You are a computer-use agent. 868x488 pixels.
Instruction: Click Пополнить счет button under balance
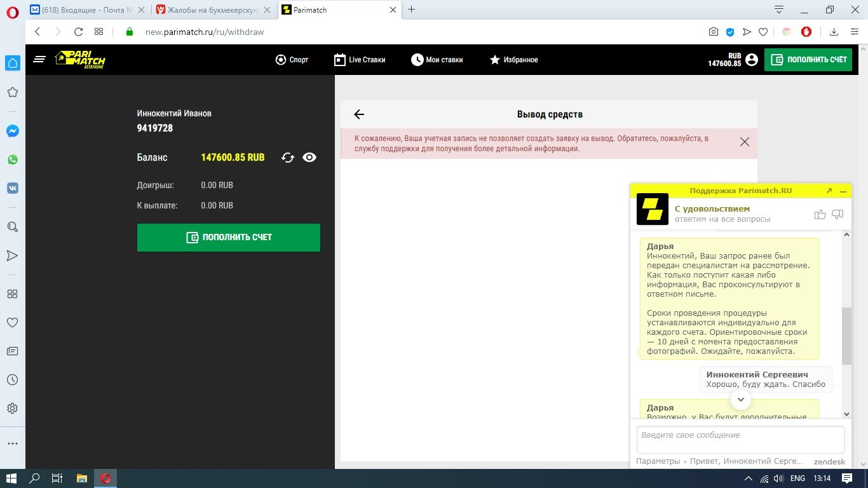(x=228, y=238)
